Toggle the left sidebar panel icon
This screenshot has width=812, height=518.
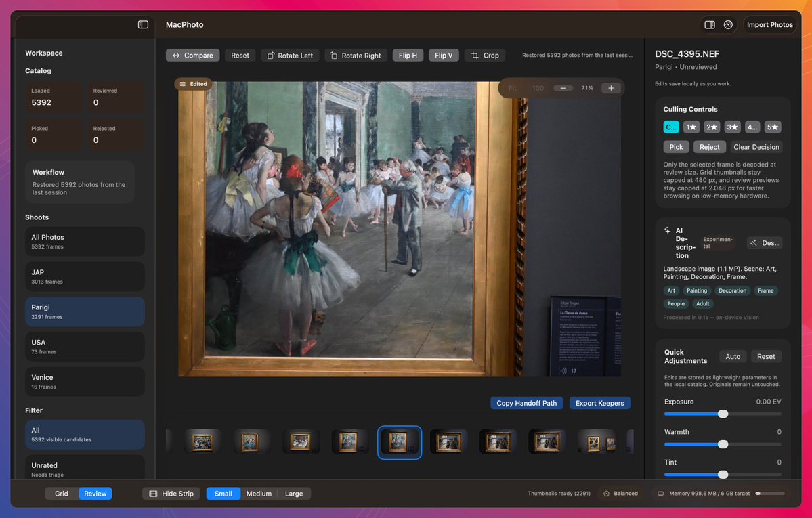pyautogui.click(x=143, y=24)
